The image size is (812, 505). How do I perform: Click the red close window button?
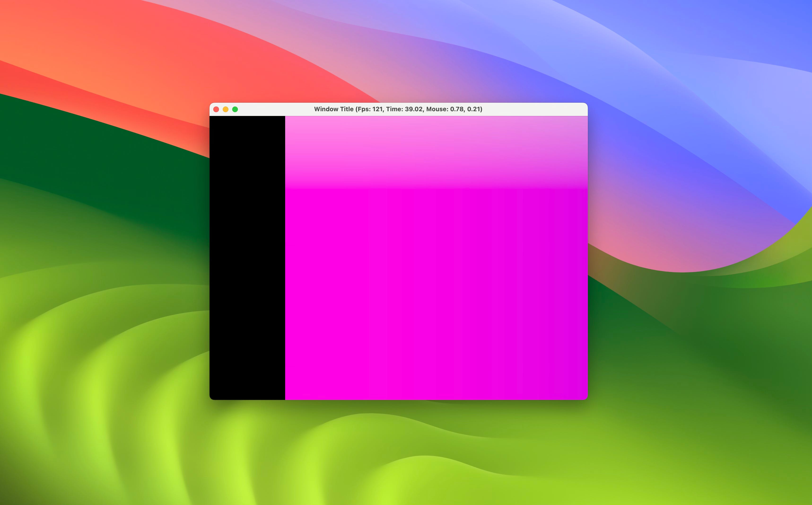[216, 109]
